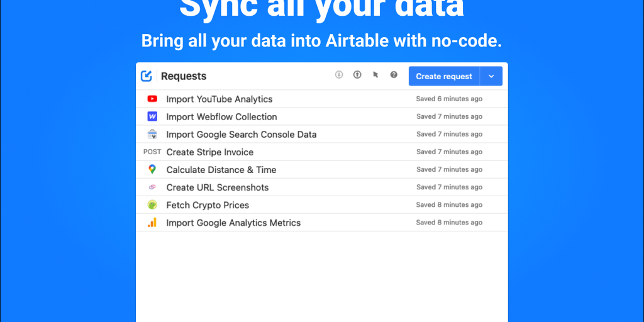Click the Google Analytics bar chart icon
Screen dimensions: 644x322
(x=152, y=223)
